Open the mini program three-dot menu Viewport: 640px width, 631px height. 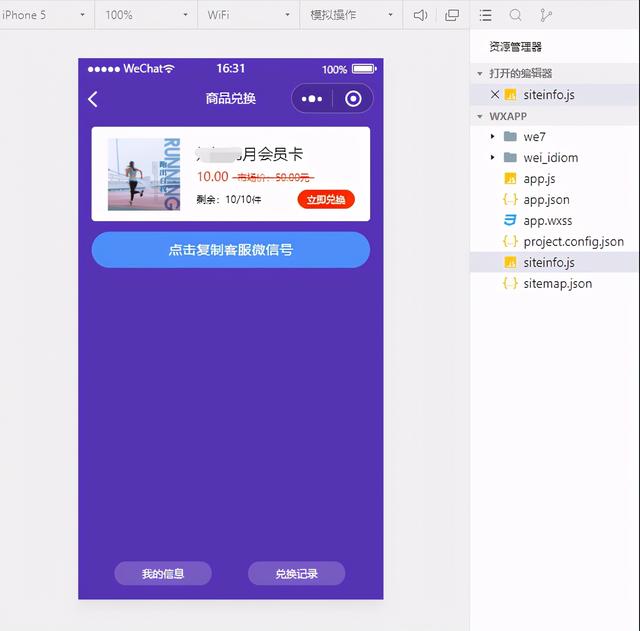(312, 99)
